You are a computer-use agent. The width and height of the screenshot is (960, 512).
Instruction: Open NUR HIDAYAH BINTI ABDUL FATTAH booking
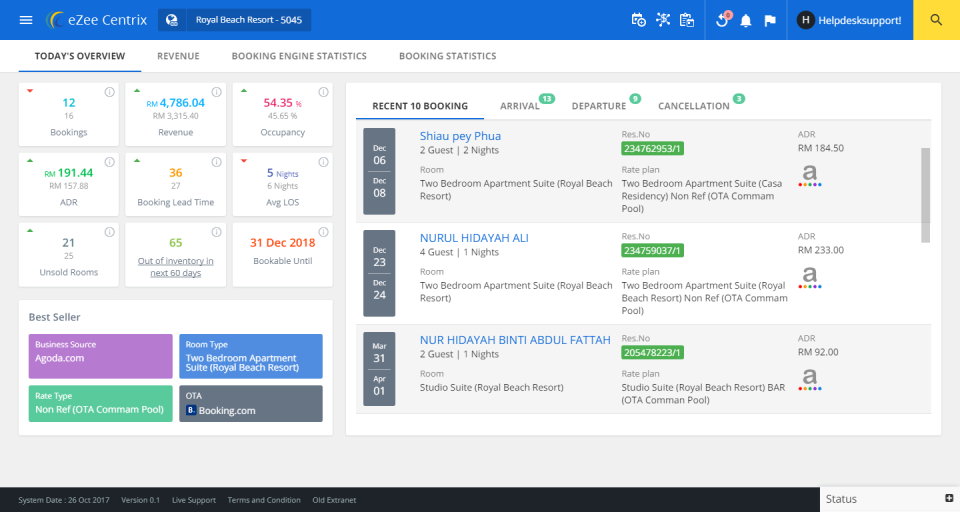tap(515, 340)
